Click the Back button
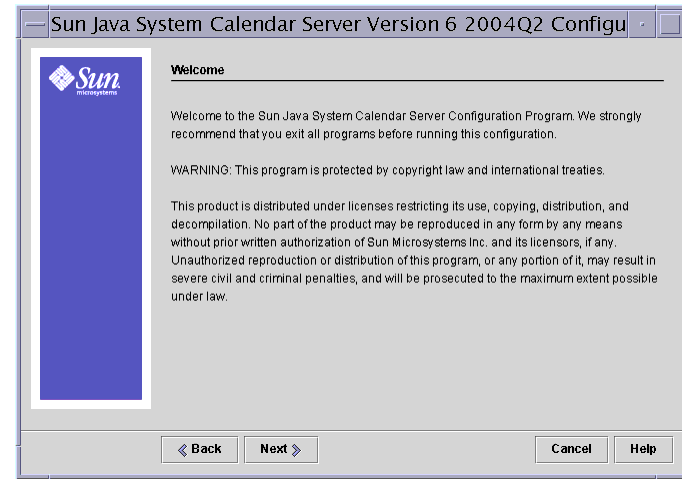 pos(200,449)
